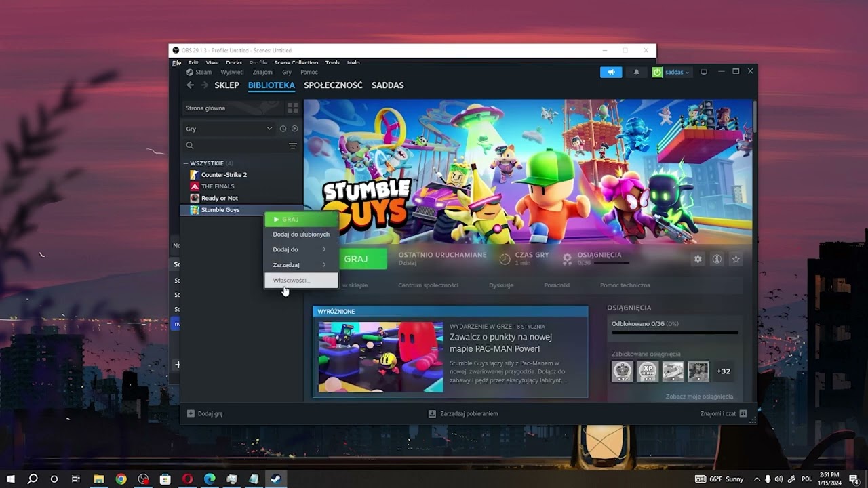Viewport: 868px width, 488px height.
Task: Click the back navigation arrow in Steam
Action: pyautogui.click(x=191, y=85)
